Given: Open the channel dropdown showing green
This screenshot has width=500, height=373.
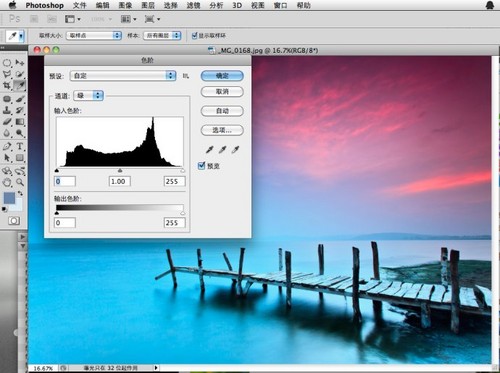Looking at the screenshot, I should [x=89, y=96].
